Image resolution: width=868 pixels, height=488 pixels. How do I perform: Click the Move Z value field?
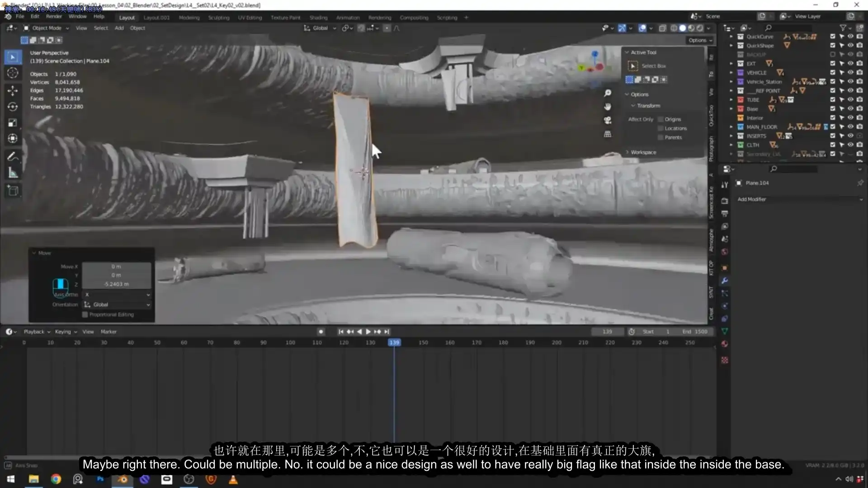coord(117,284)
